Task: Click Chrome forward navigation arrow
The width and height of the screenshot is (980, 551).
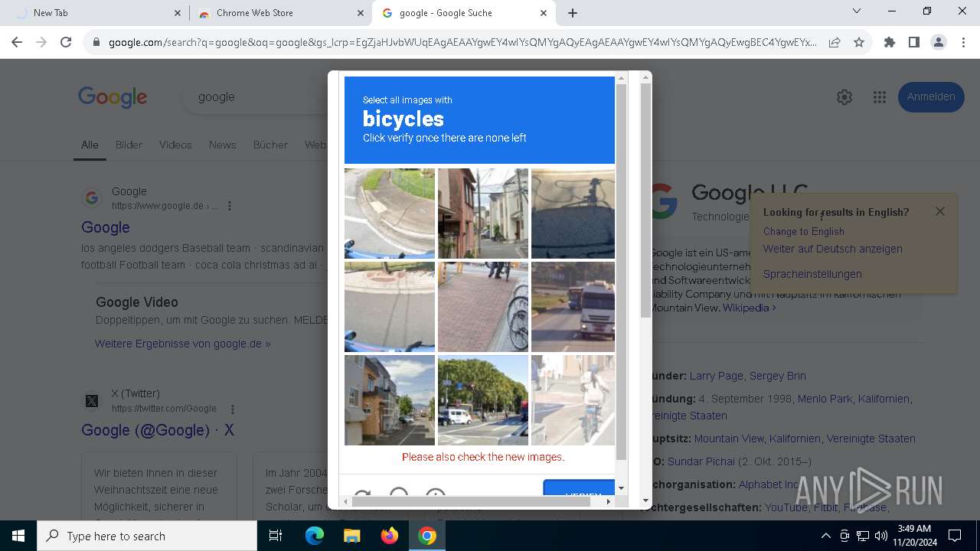Action: tap(41, 42)
